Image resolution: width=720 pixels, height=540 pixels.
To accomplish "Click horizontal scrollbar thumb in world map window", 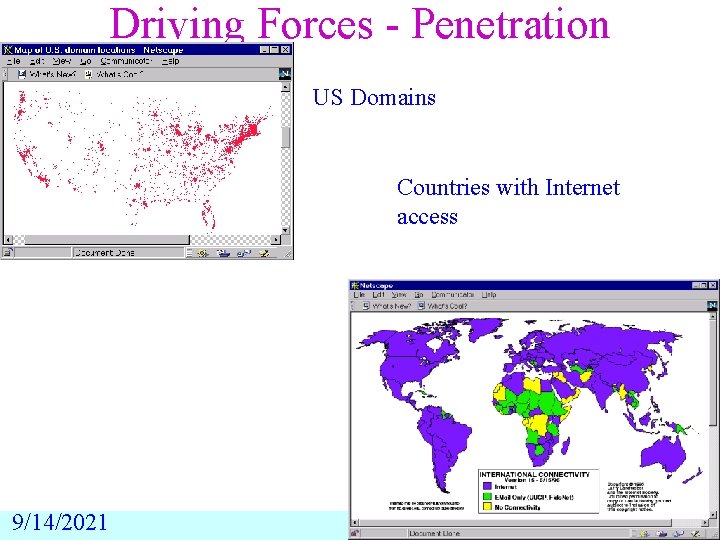I will [x=515, y=523].
